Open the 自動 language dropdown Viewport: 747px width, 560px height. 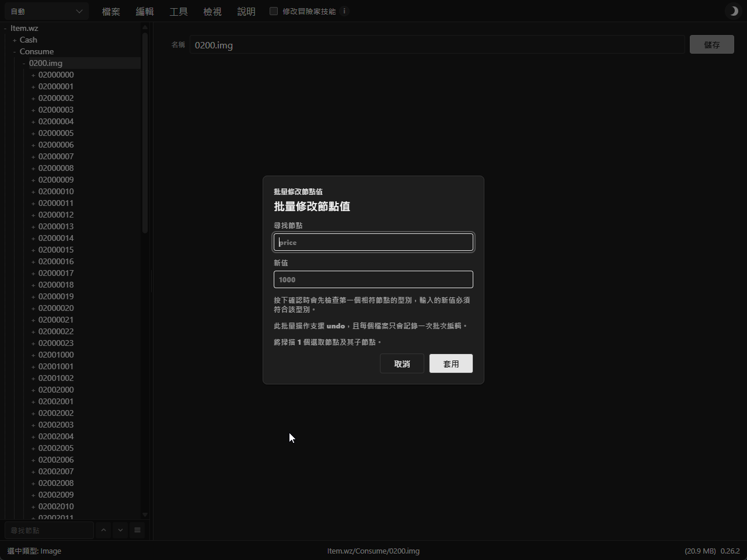[46, 11]
